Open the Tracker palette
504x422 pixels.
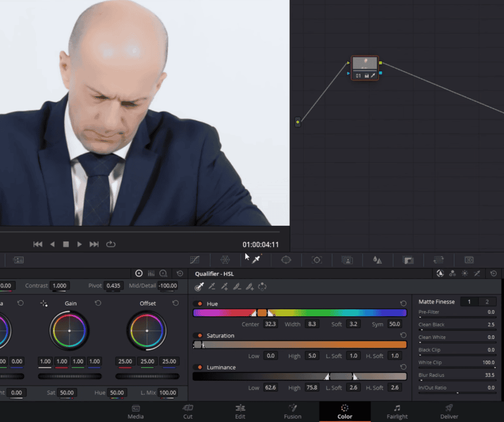316,260
